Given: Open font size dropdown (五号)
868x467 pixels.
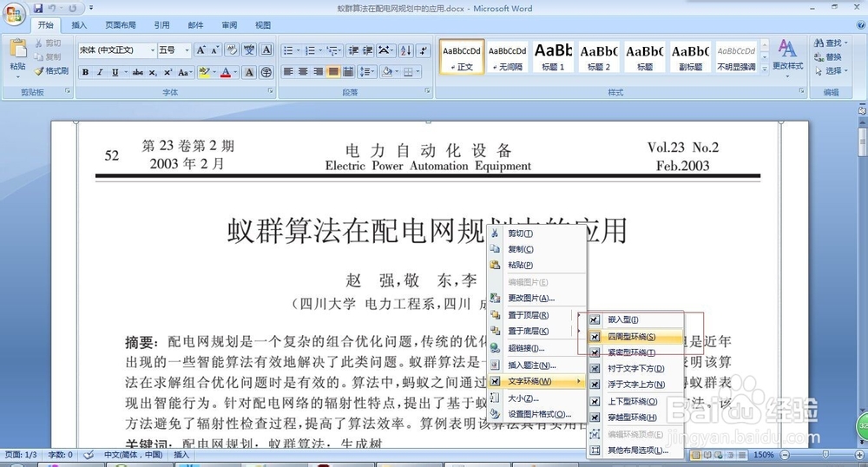Looking at the screenshot, I should point(187,50).
